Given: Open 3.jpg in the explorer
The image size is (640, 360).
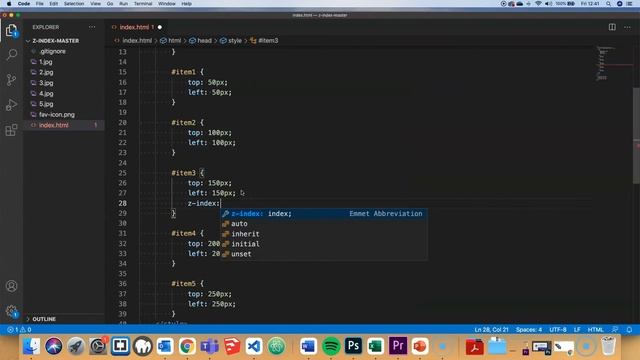Looking at the screenshot, I should click(46, 83).
